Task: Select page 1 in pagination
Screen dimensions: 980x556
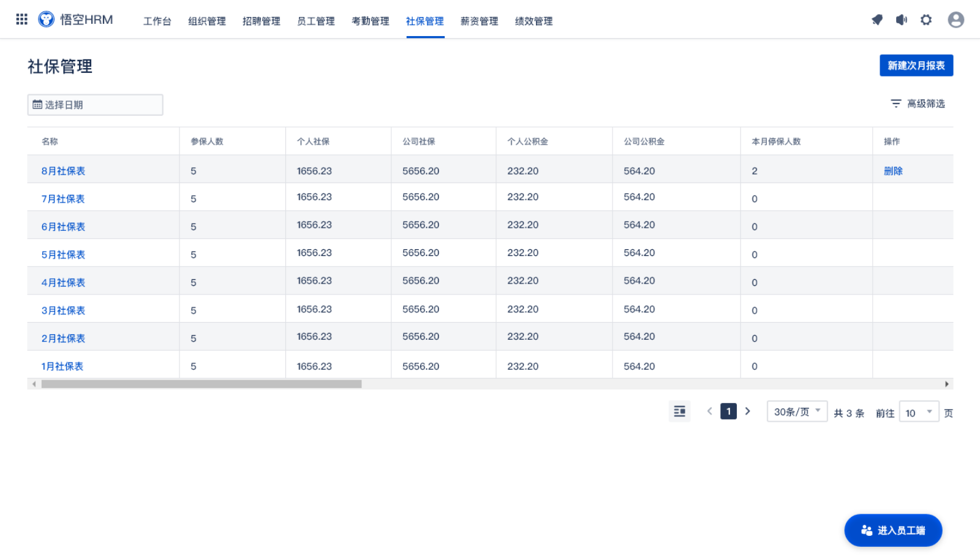Action: [x=728, y=411]
